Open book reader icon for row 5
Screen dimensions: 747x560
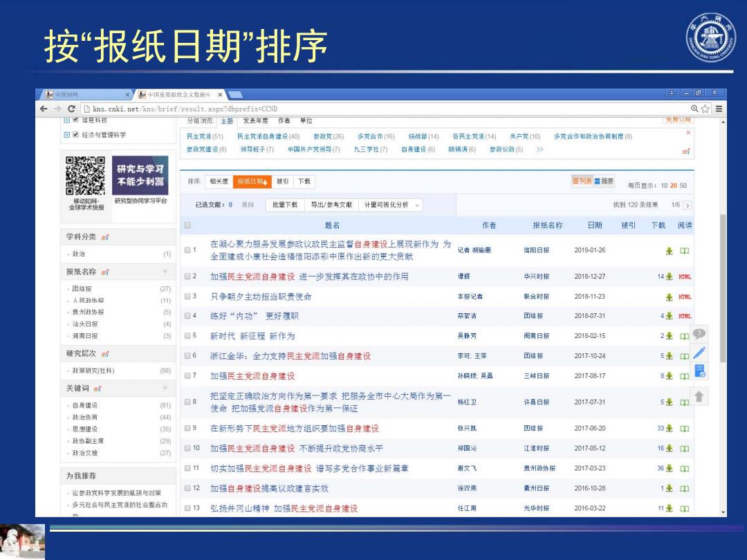point(685,336)
